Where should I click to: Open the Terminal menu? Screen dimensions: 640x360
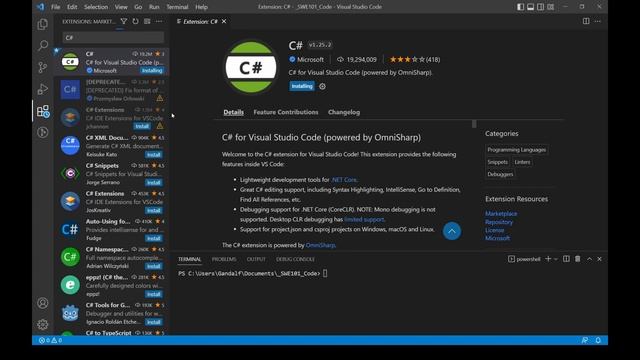pyautogui.click(x=177, y=7)
